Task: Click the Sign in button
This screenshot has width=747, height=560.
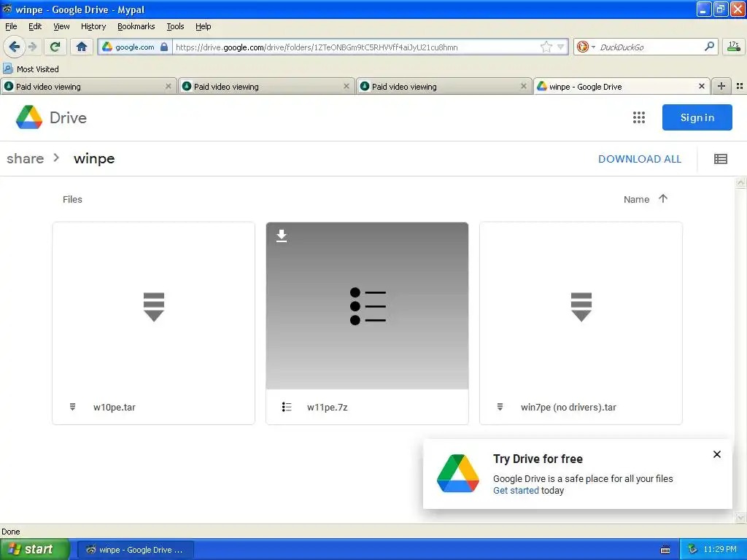Action: coord(697,117)
